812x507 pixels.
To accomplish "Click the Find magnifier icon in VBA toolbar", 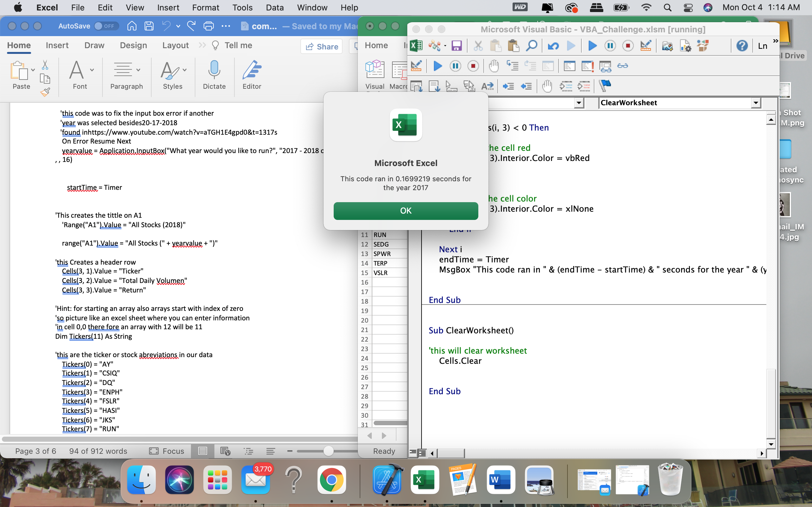I will coord(532,46).
